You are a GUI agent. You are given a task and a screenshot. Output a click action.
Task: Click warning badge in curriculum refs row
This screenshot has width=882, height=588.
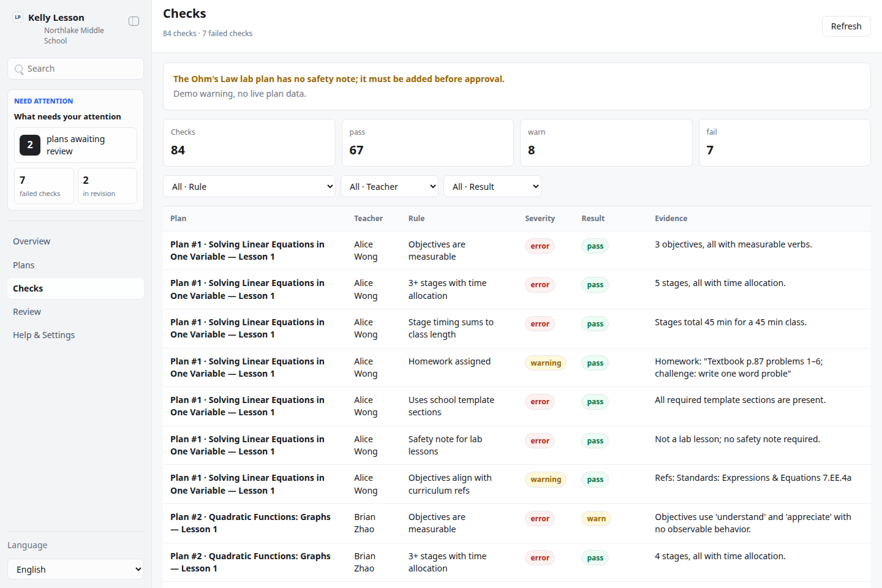point(546,480)
